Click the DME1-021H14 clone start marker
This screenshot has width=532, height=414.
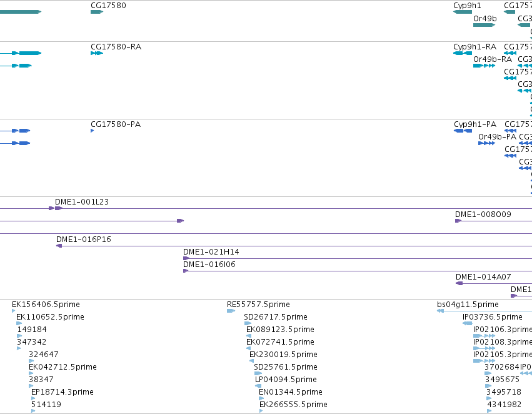coord(186,258)
